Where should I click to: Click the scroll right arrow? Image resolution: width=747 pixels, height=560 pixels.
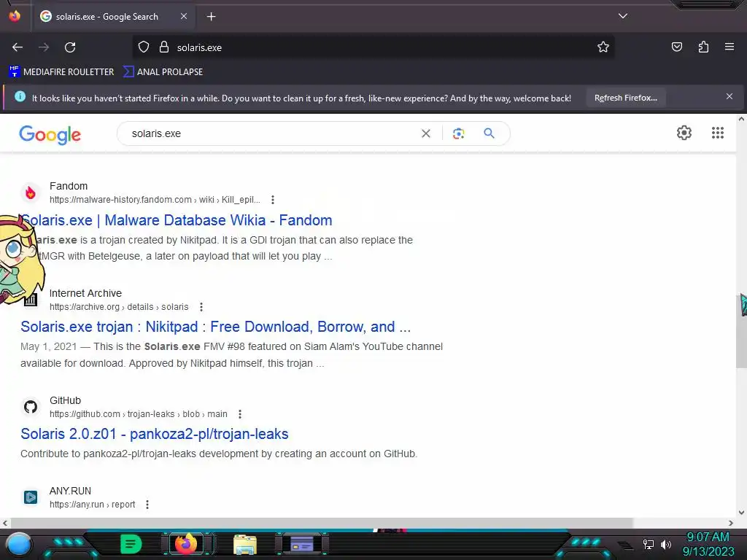pos(731,523)
